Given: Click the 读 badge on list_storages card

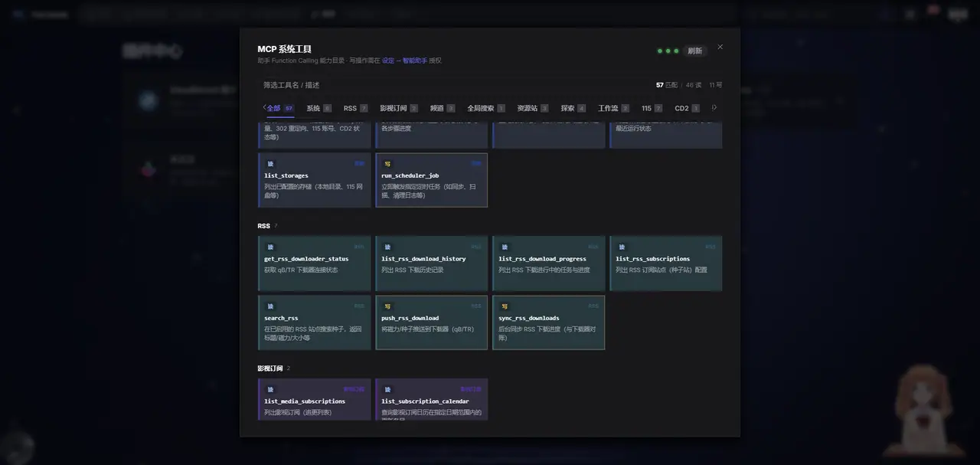Looking at the screenshot, I should click(270, 164).
